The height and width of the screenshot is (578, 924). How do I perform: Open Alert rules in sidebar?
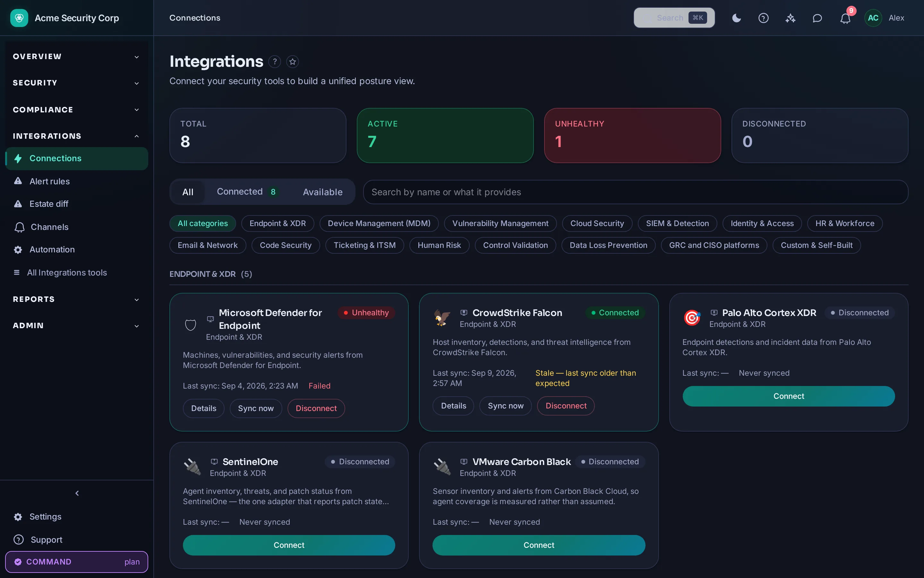click(76, 181)
